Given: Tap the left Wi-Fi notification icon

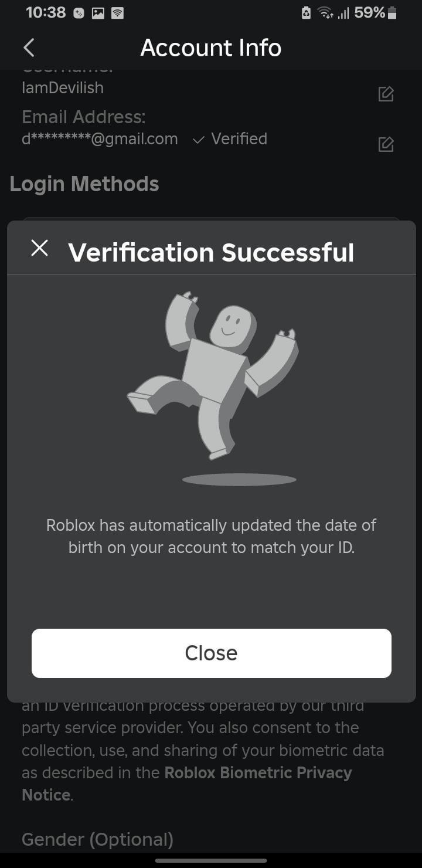Looking at the screenshot, I should 117,13.
